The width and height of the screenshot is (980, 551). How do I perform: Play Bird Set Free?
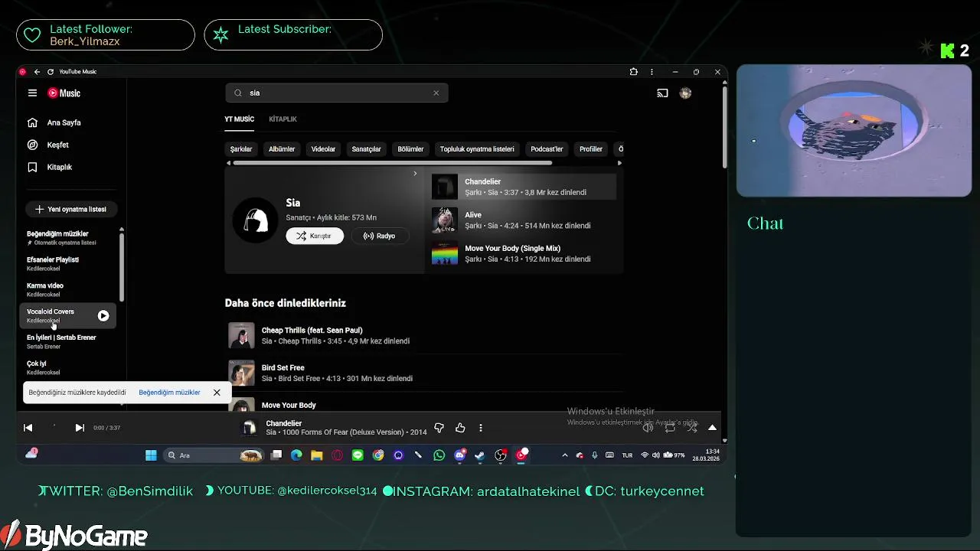(423, 373)
